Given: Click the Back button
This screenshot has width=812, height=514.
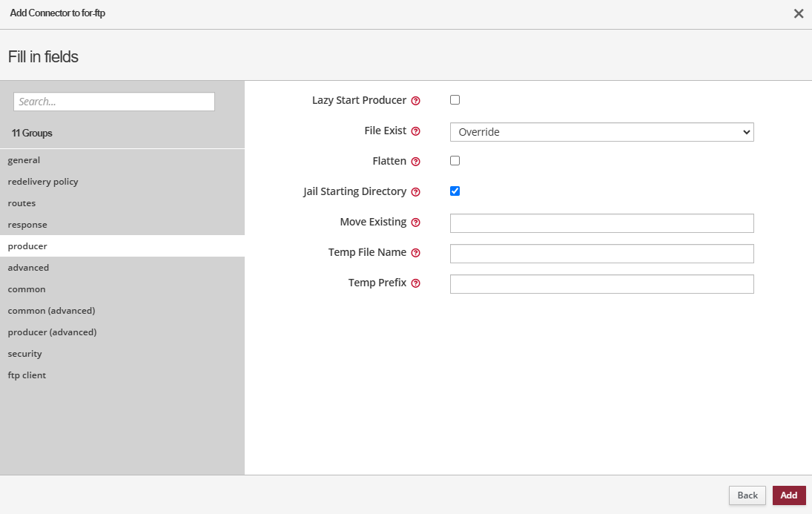Looking at the screenshot, I should 747,495.
